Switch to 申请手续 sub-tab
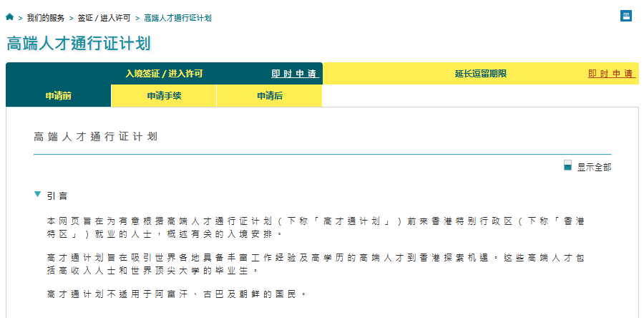Viewport: 644px width, 318px height. point(164,96)
